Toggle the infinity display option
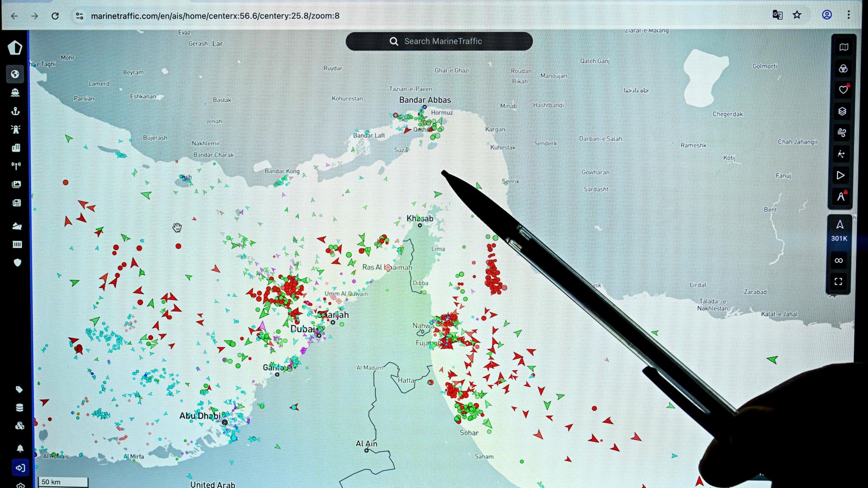The image size is (868, 488). pos(839,260)
